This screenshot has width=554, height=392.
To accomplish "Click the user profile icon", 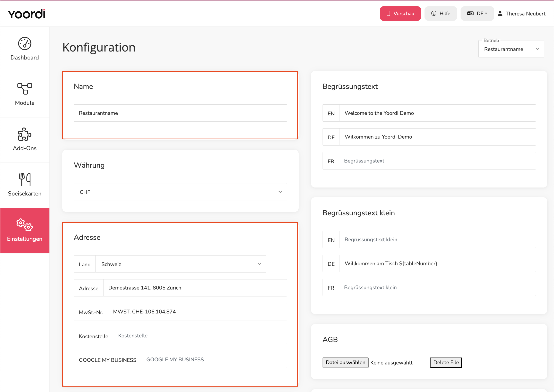I will (500, 14).
